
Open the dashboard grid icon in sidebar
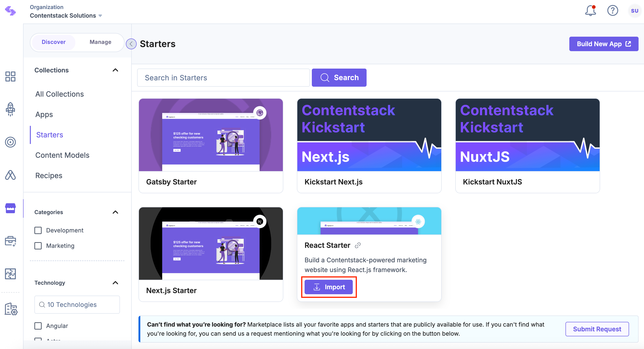pos(10,76)
